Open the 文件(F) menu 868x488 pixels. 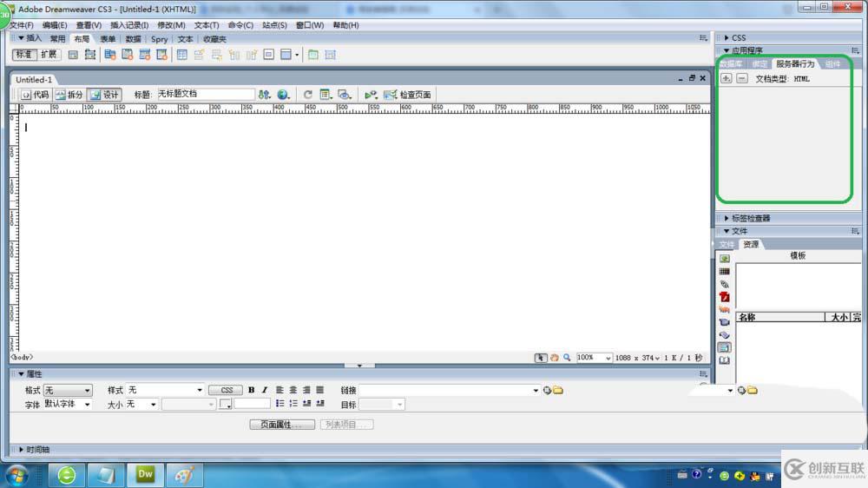pyautogui.click(x=21, y=25)
